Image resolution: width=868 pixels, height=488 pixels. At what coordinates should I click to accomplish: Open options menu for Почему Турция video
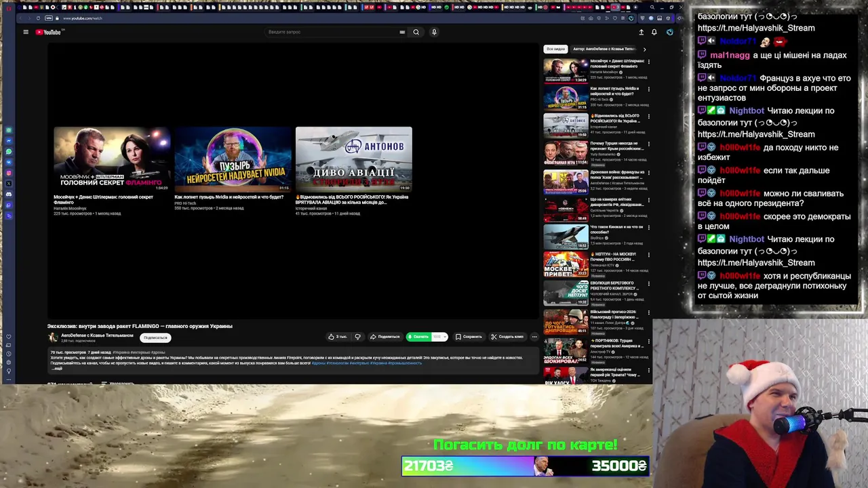tap(648, 144)
